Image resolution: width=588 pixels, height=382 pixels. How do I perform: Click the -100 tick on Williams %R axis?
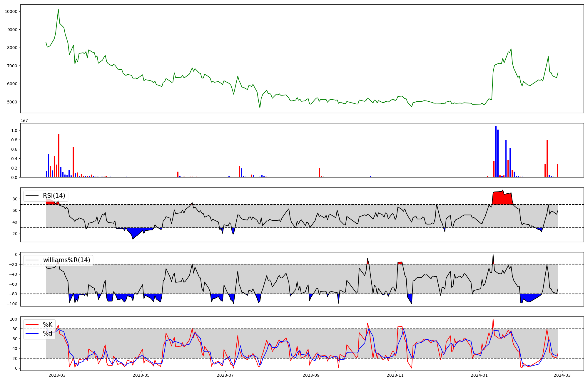pos(13,304)
